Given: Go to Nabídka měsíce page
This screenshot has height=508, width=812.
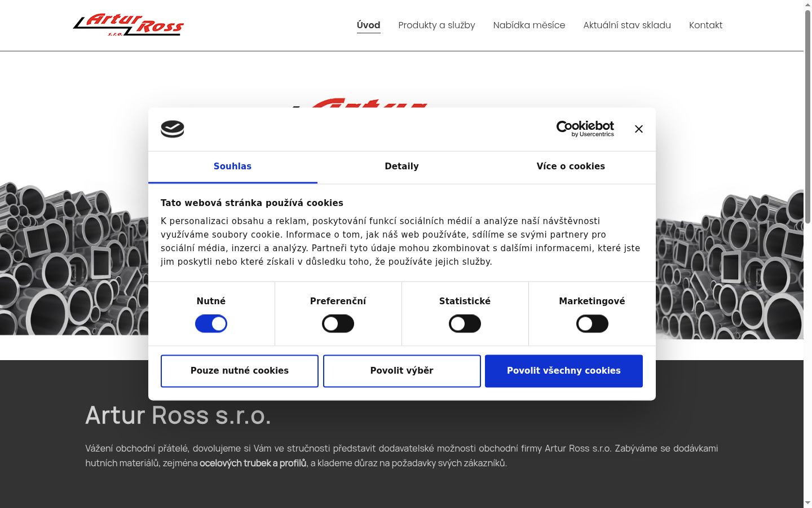Looking at the screenshot, I should tap(529, 25).
